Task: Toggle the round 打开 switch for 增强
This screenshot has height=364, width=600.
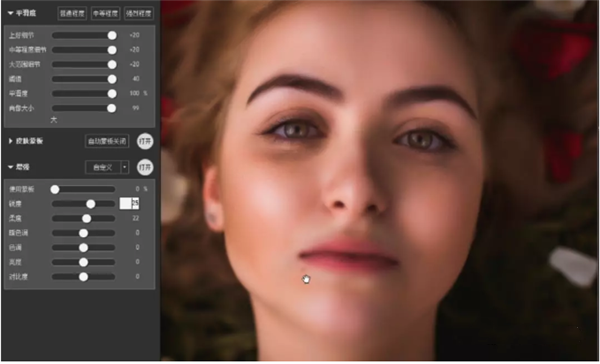Action: click(x=145, y=167)
